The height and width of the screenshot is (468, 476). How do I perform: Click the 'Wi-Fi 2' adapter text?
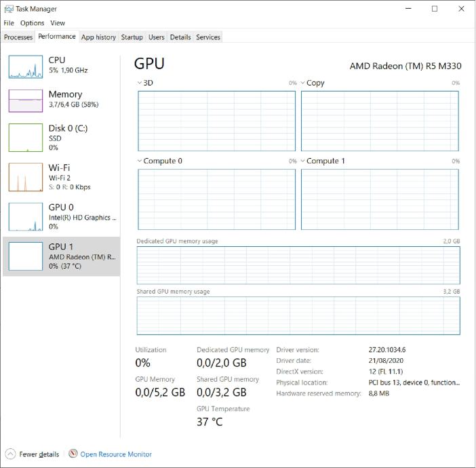60,178
